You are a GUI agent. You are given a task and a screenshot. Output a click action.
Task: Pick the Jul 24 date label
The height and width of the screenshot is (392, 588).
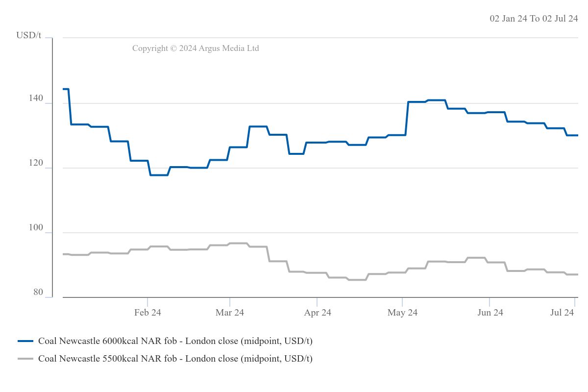click(562, 313)
